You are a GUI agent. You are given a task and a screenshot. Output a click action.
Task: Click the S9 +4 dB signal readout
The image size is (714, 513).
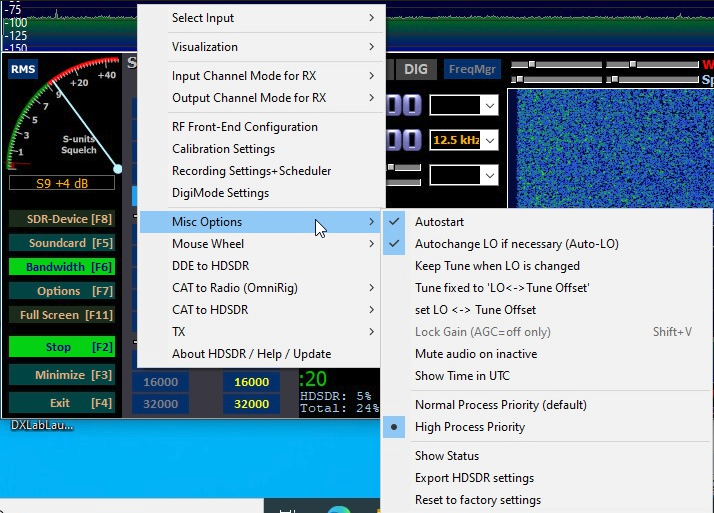[62, 183]
